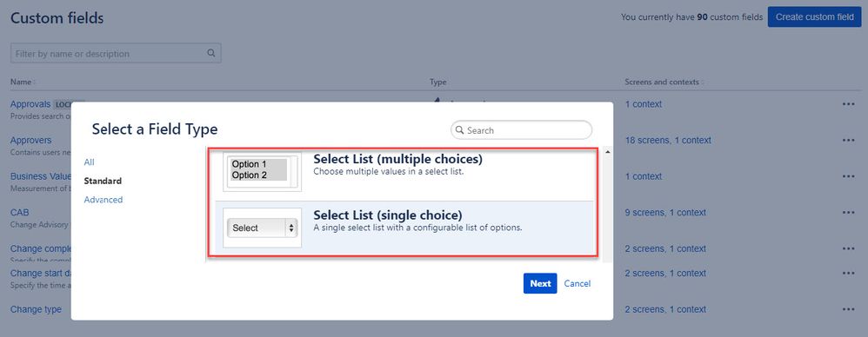Open the more actions menu for Change type row
The width and height of the screenshot is (868, 337).
pos(848,309)
